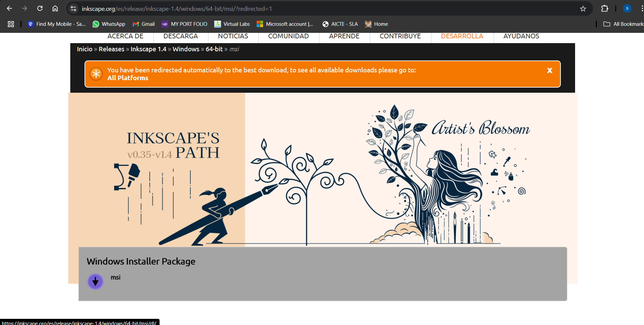Go to 64-bit breadcrumb
This screenshot has width=644, height=325.
pyautogui.click(x=214, y=49)
